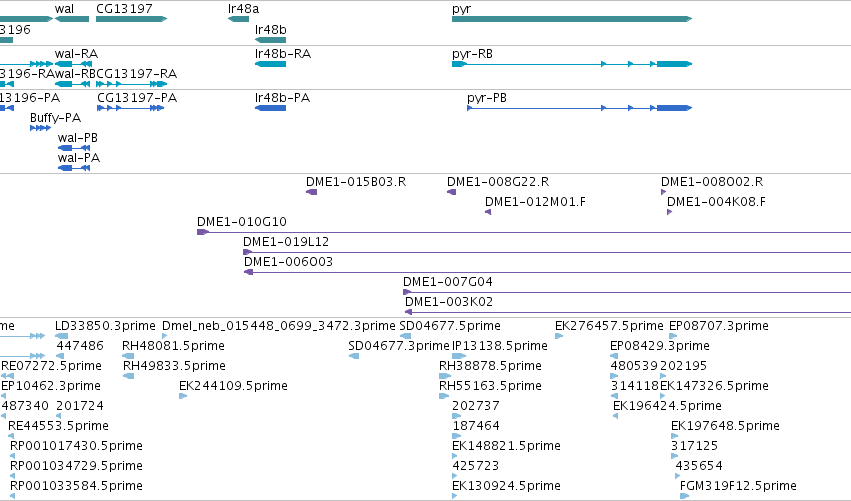851x501 pixels.
Task: Click the Ir48b-PA CDS bar
Action: 270,108
